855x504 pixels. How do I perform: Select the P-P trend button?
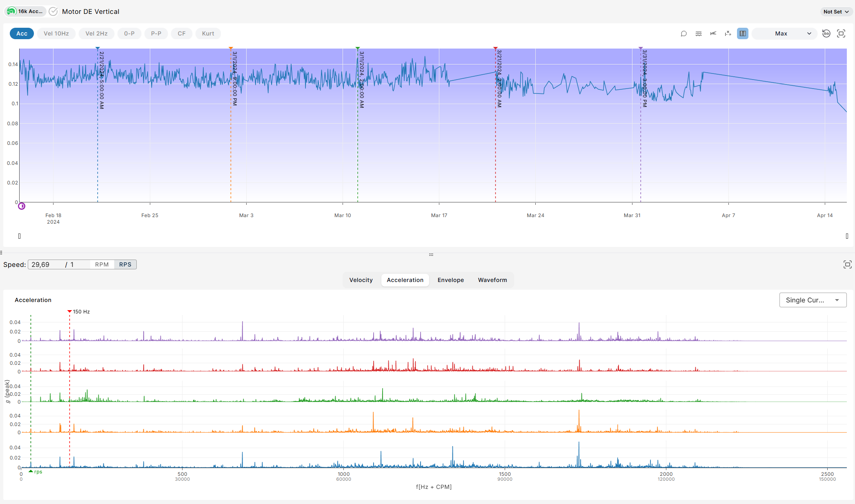tap(156, 33)
